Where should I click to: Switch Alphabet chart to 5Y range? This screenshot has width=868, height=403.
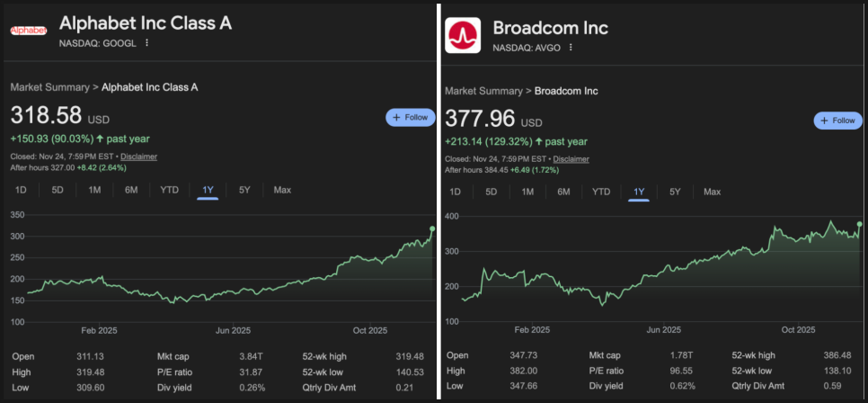pos(244,190)
